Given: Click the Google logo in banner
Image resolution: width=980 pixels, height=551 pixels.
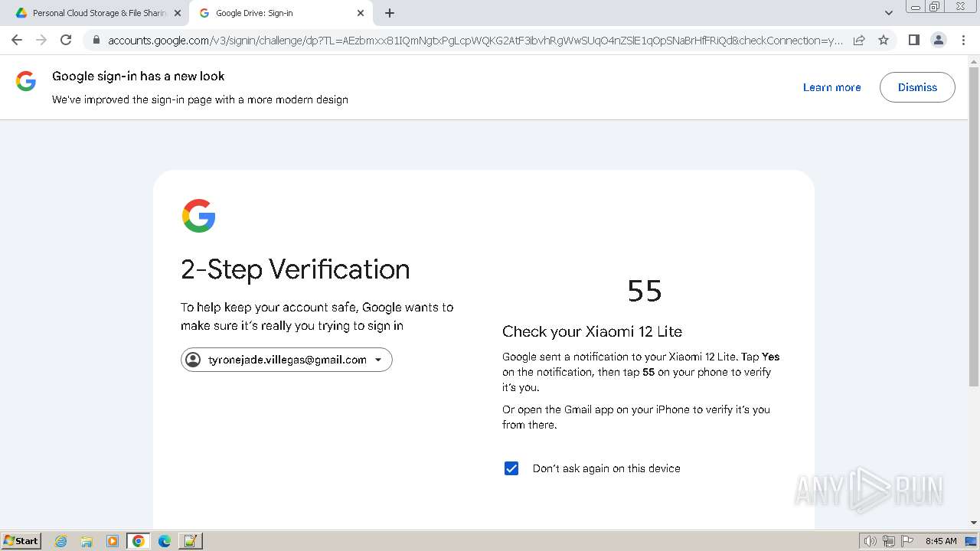Looking at the screenshot, I should (26, 81).
